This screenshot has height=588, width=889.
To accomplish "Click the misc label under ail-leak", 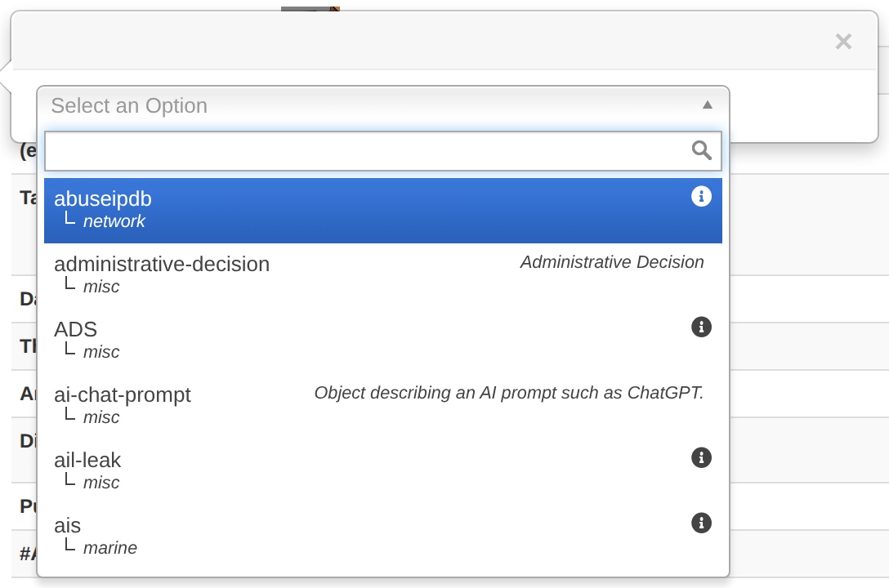I will point(101,483).
